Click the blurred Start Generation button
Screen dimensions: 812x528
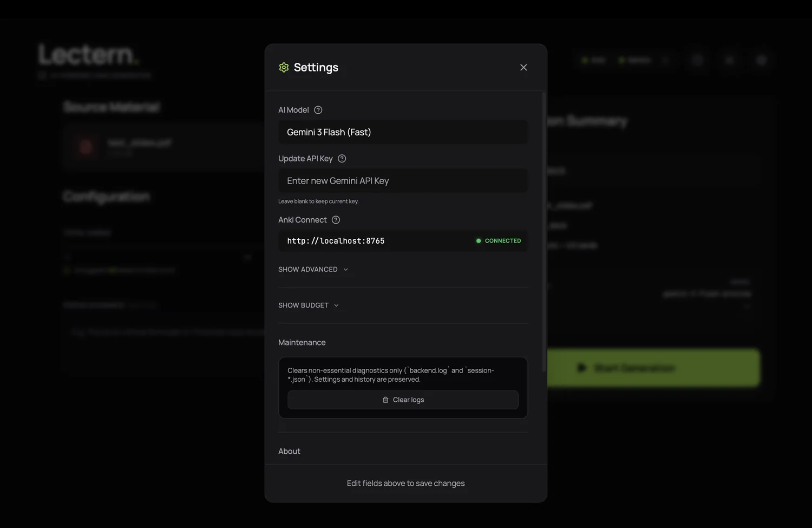(653, 368)
